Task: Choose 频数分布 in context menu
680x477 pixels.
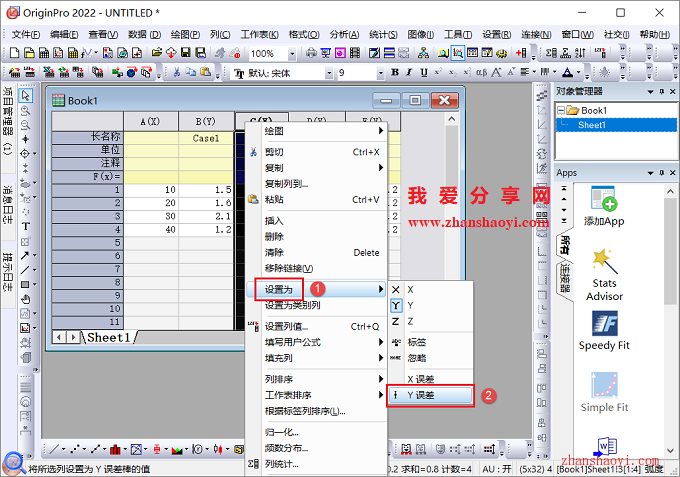Action: pyautogui.click(x=316, y=448)
